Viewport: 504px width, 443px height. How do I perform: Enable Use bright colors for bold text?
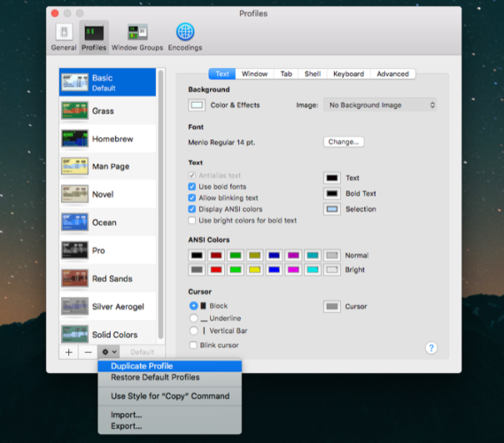coord(192,221)
